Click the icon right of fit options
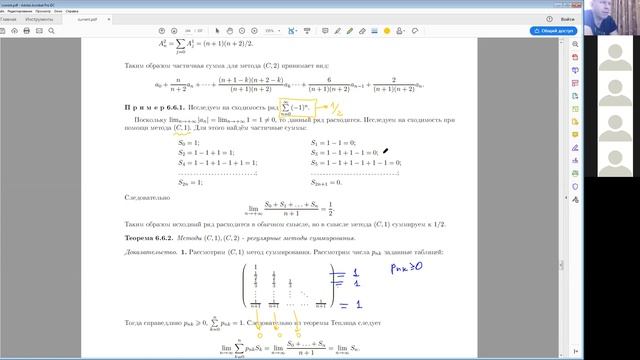 [307, 31]
